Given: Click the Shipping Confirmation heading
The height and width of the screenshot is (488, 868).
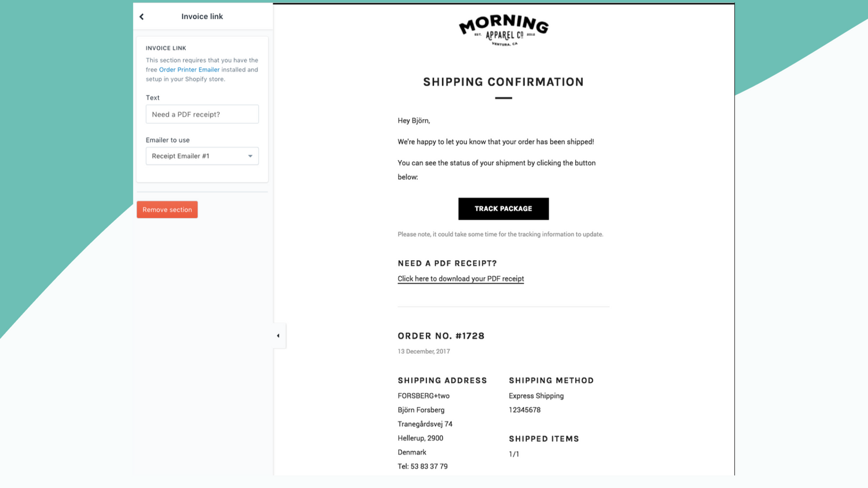Looking at the screenshot, I should coord(503,82).
